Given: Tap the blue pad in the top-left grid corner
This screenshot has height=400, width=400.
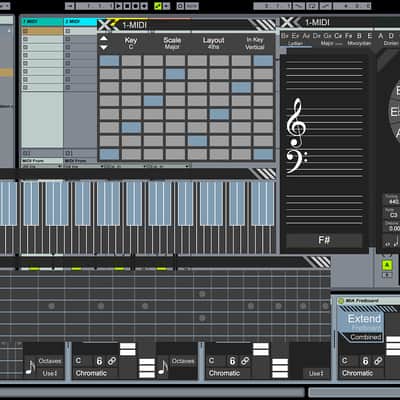Looking at the screenshot, I should point(109,61).
